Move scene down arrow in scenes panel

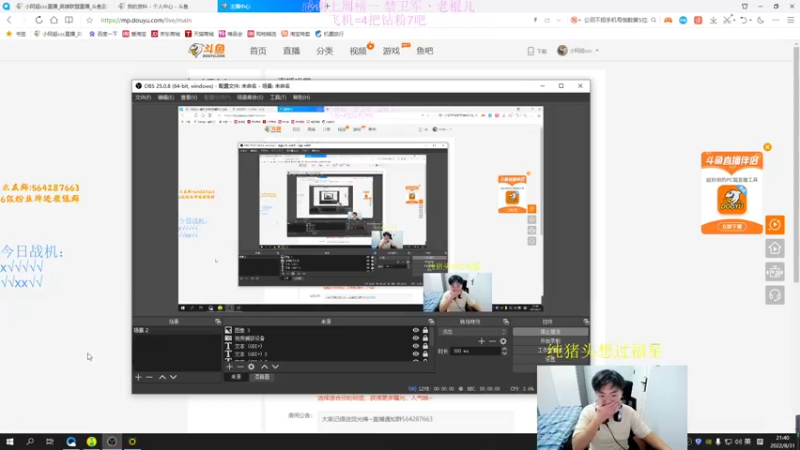173,377
